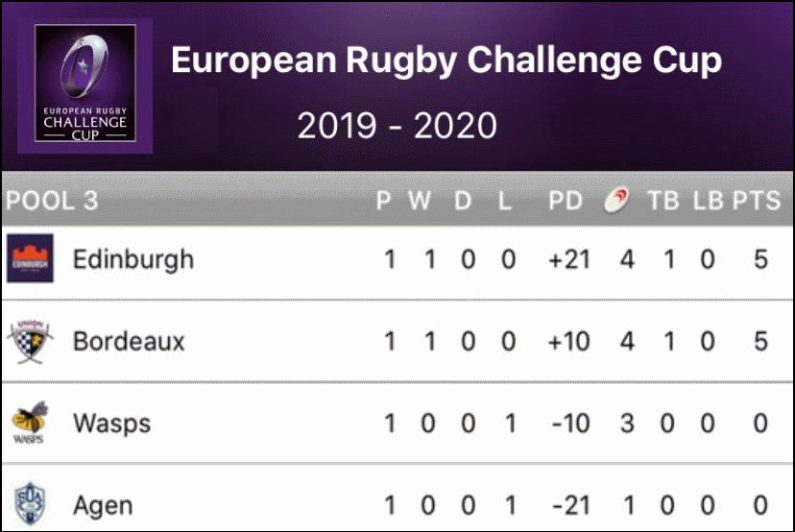Click Edinburgh's +21 point difference
Viewport: 795px width, 532px height.
click(x=569, y=259)
